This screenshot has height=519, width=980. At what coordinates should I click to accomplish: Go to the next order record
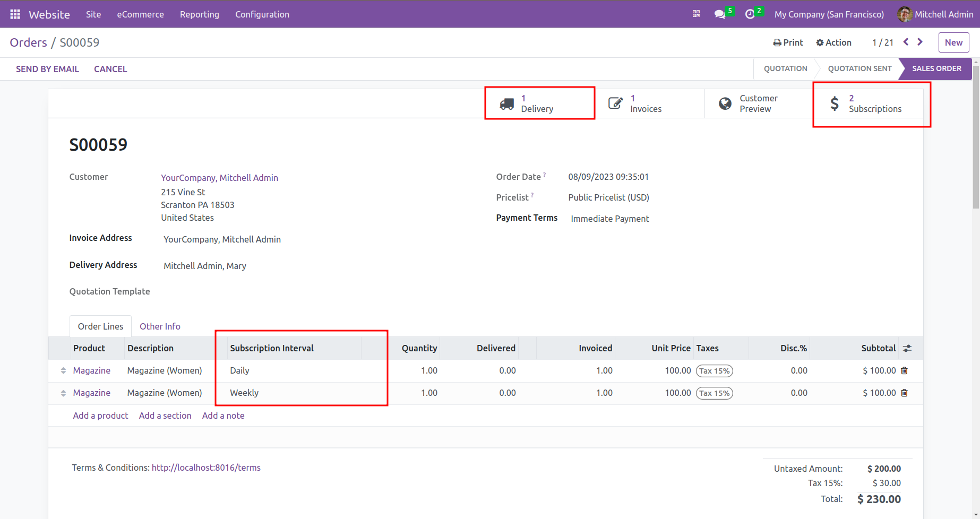[x=920, y=42]
